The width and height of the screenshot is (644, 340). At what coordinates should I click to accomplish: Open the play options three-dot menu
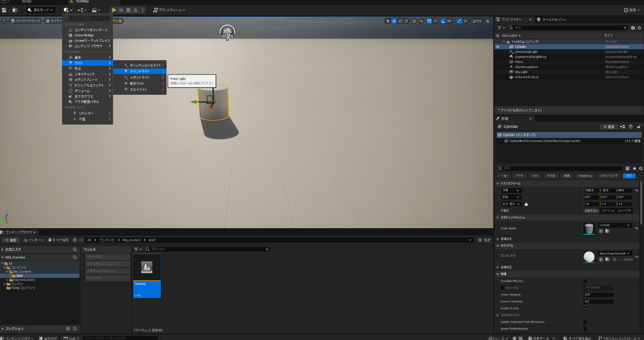point(143,10)
